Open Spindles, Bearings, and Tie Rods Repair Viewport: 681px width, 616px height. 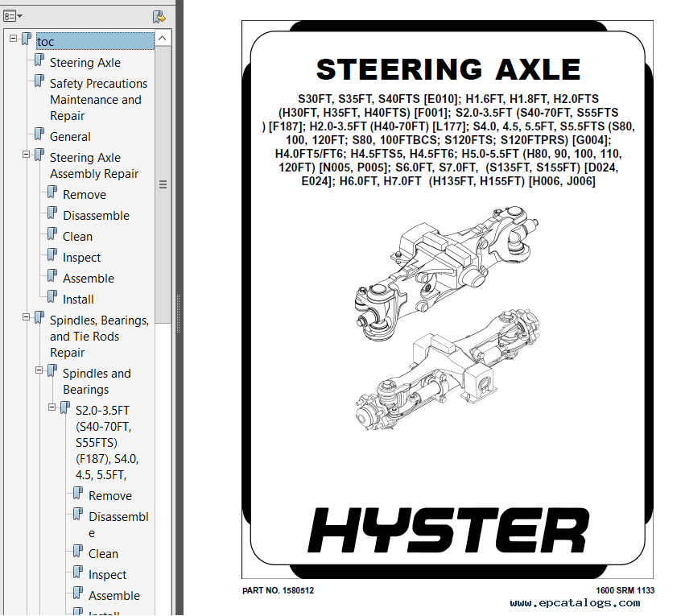point(99,337)
